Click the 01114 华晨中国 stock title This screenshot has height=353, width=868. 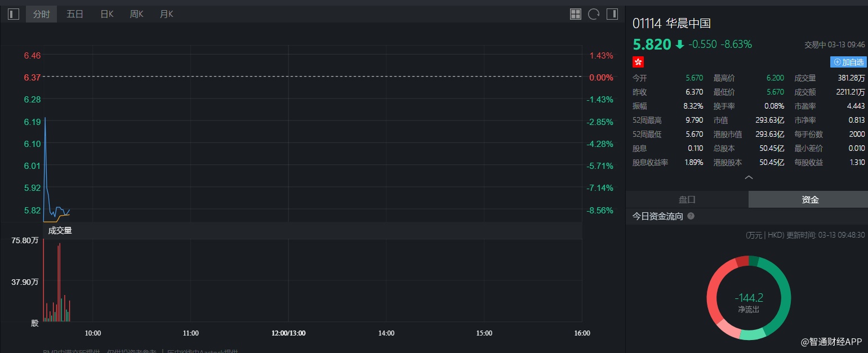point(671,23)
